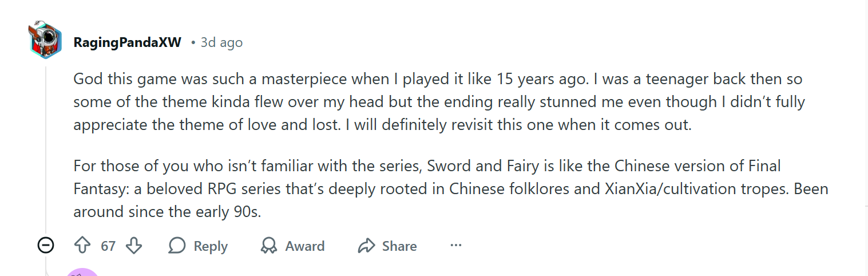This screenshot has height=276, width=868.
Task: Click the Award text label
Action: click(x=305, y=246)
